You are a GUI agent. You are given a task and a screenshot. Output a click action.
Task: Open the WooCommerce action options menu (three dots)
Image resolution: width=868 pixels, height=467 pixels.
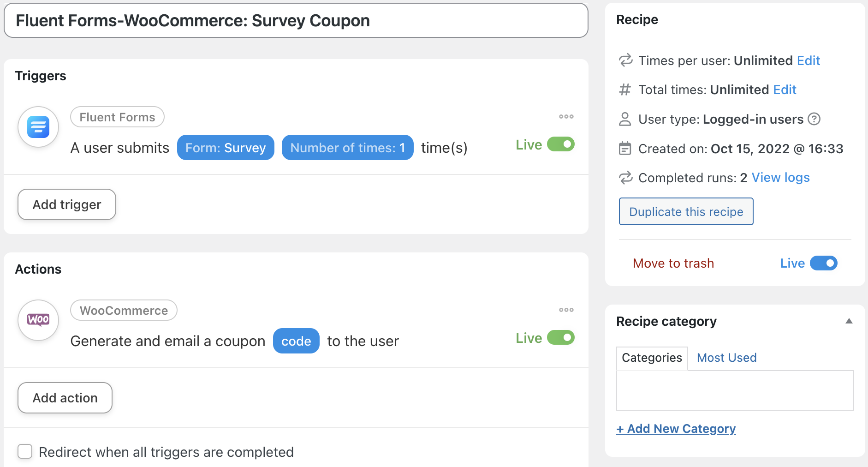click(x=566, y=310)
